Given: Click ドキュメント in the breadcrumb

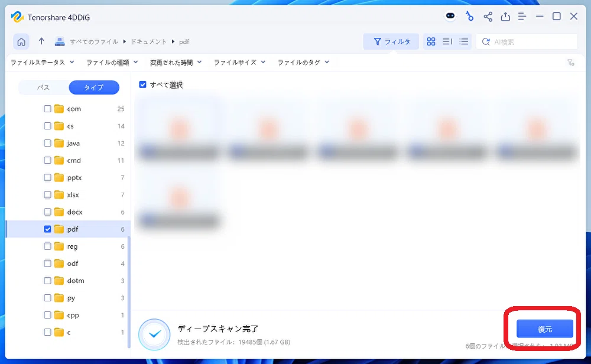Looking at the screenshot, I should pos(149,42).
